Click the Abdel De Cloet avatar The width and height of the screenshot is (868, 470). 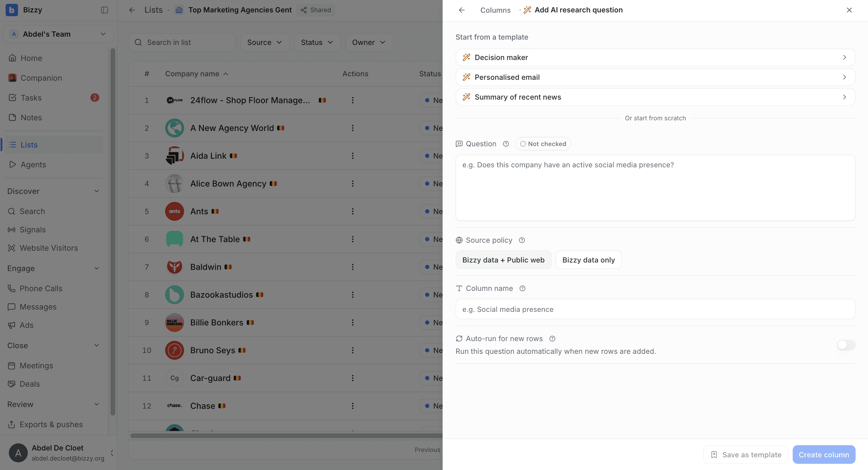18,453
